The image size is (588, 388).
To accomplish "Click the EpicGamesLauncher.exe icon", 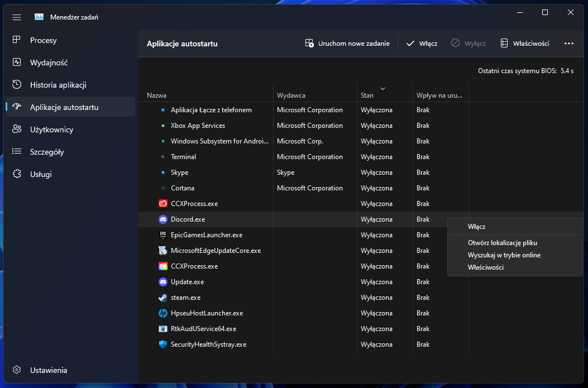I will pyautogui.click(x=162, y=235).
